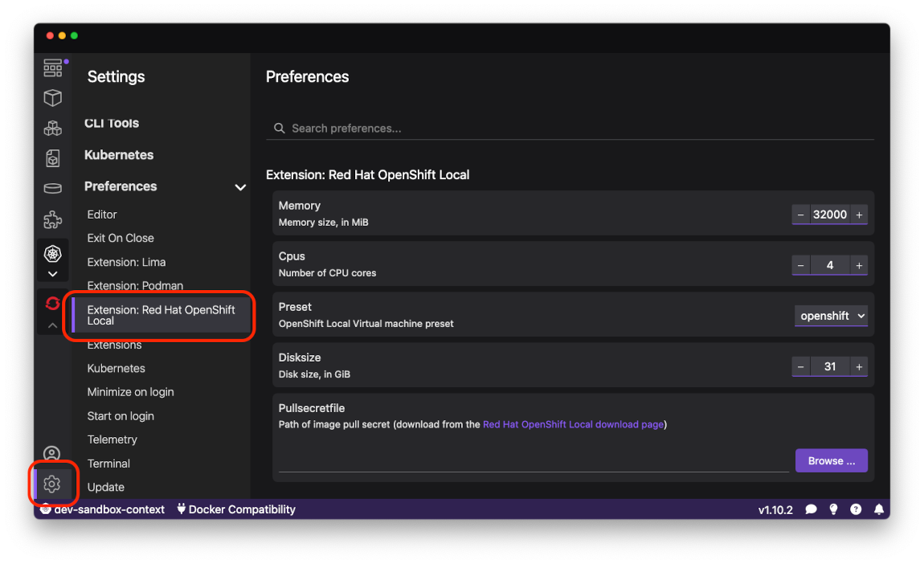The height and width of the screenshot is (564, 924).
Task: Click the Cpus value 4
Action: [830, 266]
